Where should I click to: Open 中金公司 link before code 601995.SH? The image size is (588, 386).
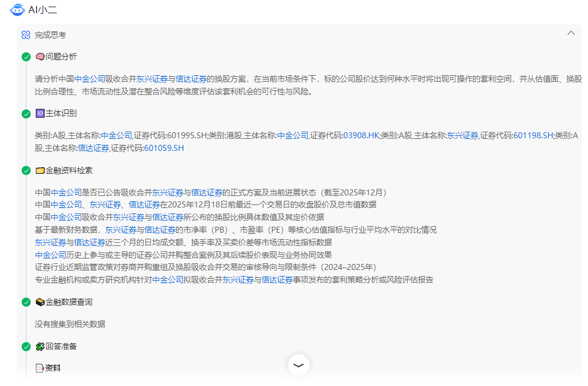117,135
